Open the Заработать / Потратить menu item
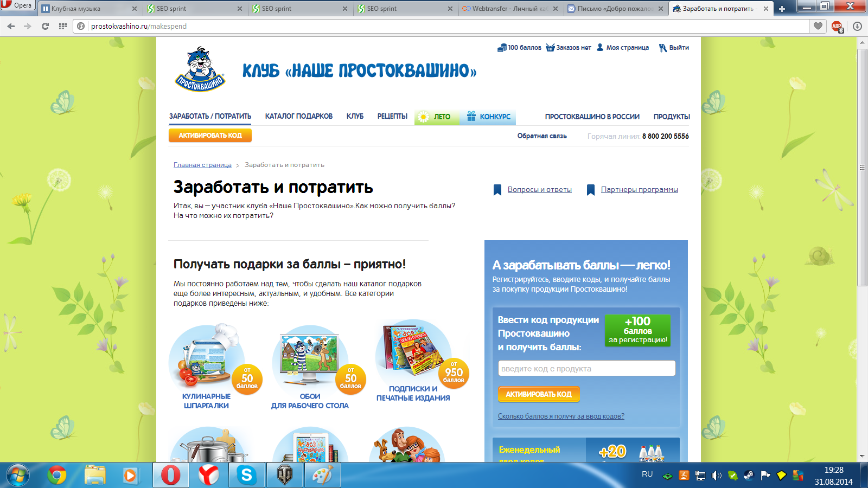The height and width of the screenshot is (488, 868). pos(210,117)
